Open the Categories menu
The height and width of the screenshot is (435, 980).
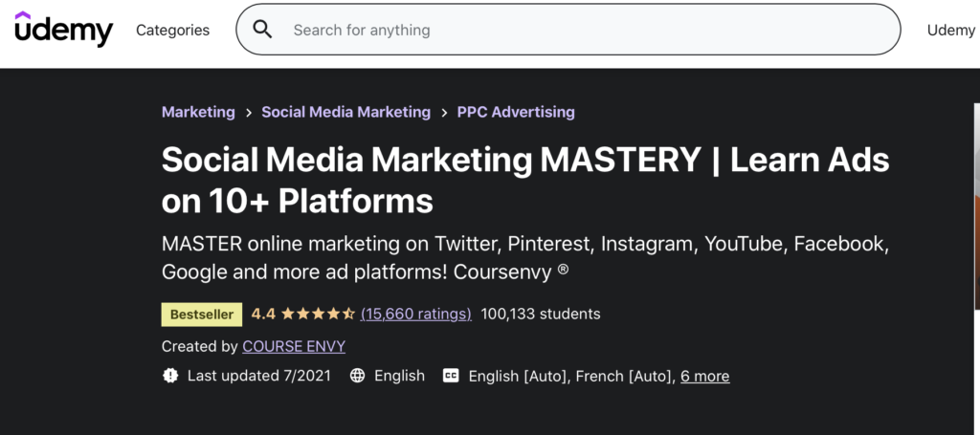[x=173, y=30]
